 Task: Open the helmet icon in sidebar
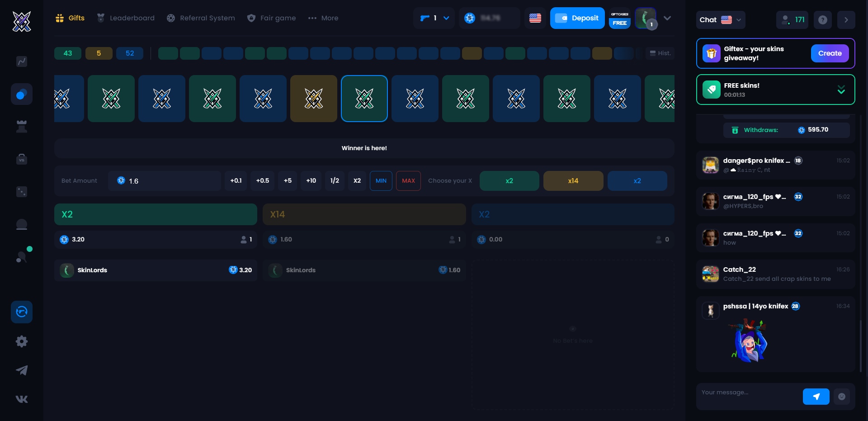pos(22,224)
